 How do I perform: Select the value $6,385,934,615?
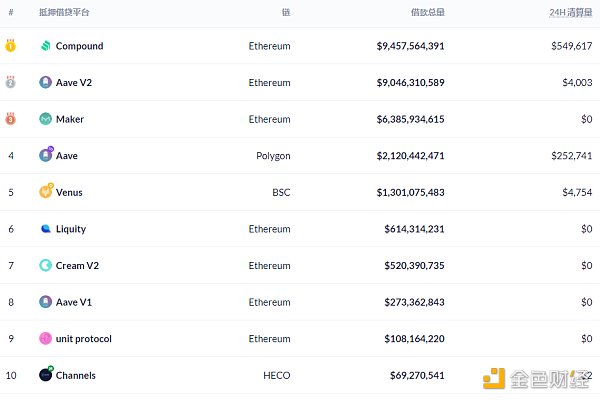[410, 119]
